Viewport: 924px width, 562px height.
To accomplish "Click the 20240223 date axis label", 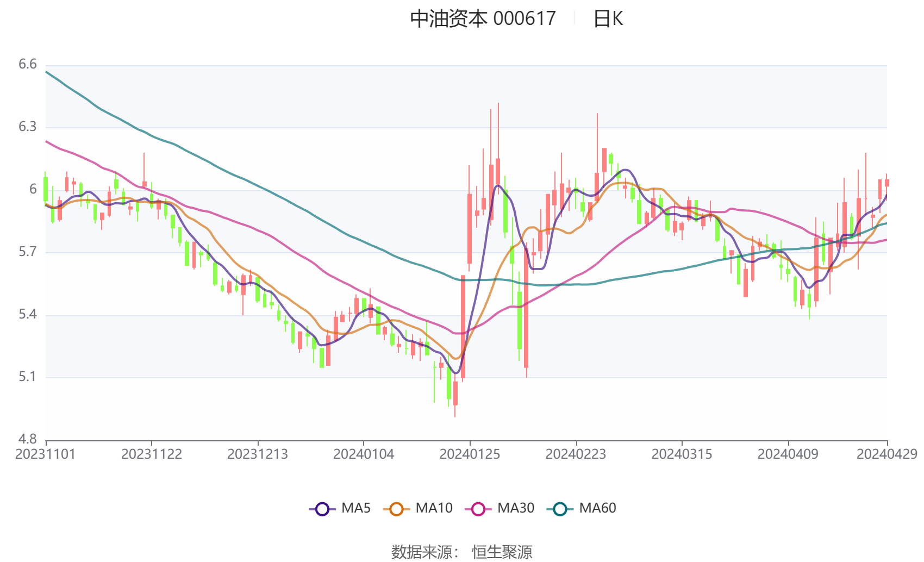I will 576,454.
